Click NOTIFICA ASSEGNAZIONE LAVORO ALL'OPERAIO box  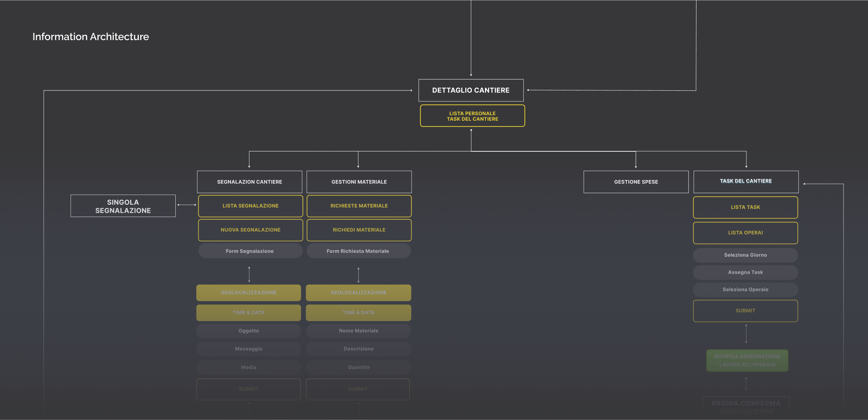tap(747, 361)
